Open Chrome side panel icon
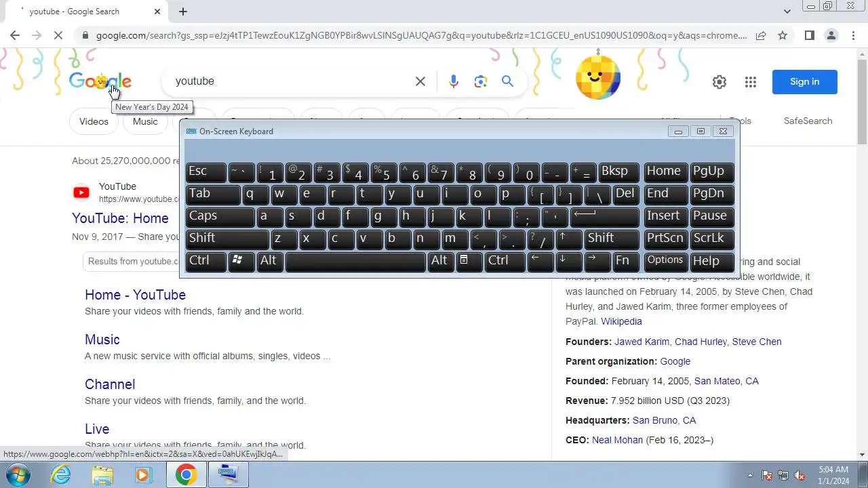Screen dimensions: 868x488 click(809, 35)
